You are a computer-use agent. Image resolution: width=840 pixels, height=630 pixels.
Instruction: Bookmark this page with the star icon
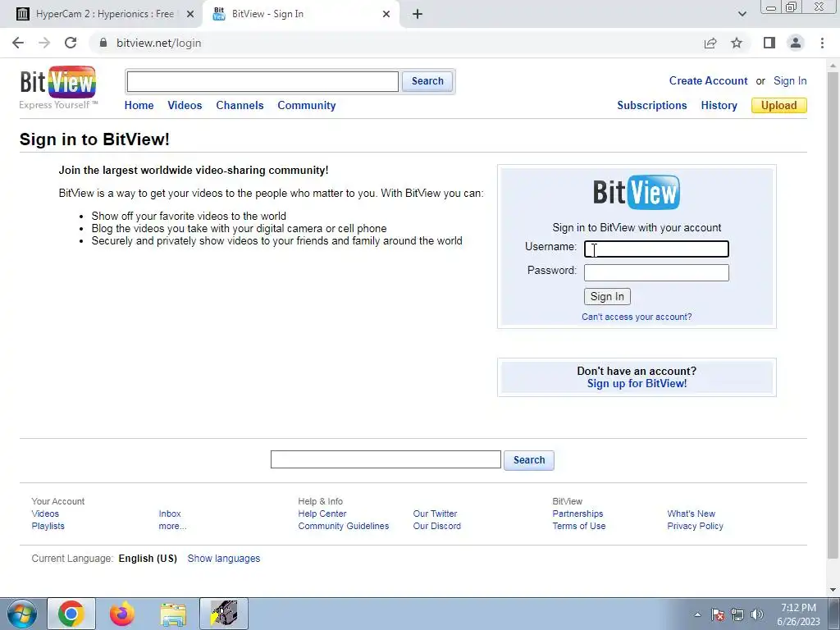737,43
